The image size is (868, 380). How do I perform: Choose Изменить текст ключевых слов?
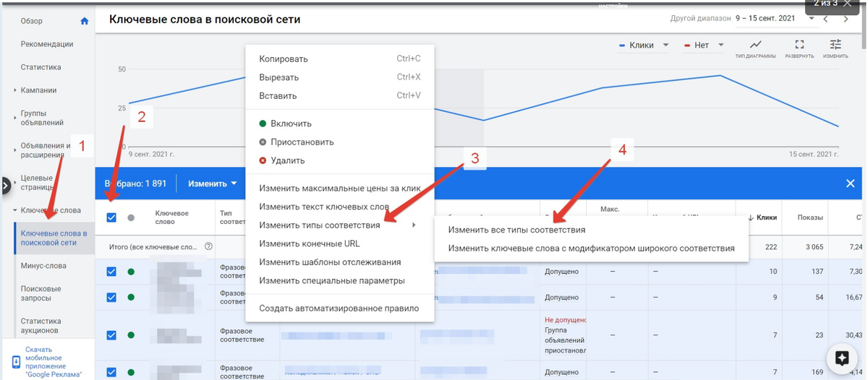pos(339,207)
